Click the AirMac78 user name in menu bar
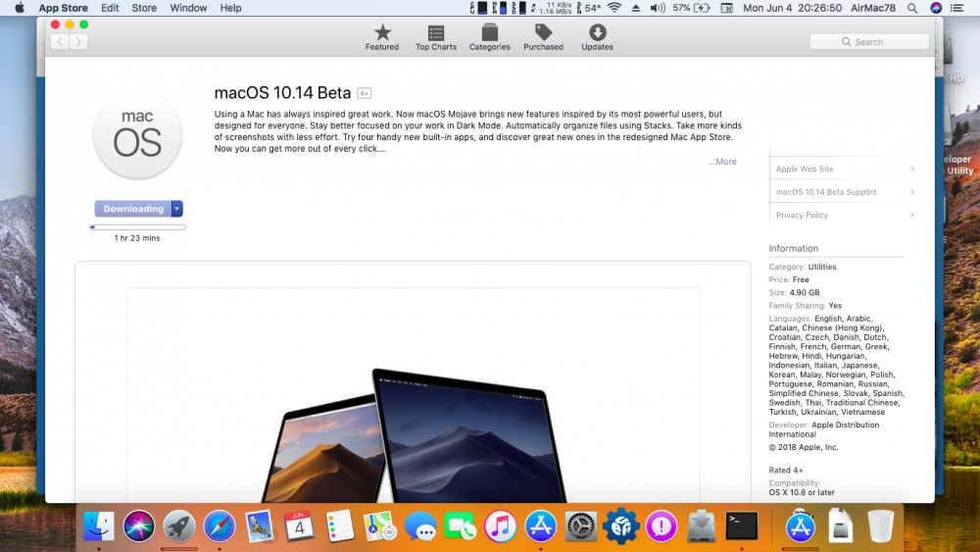 [x=873, y=8]
